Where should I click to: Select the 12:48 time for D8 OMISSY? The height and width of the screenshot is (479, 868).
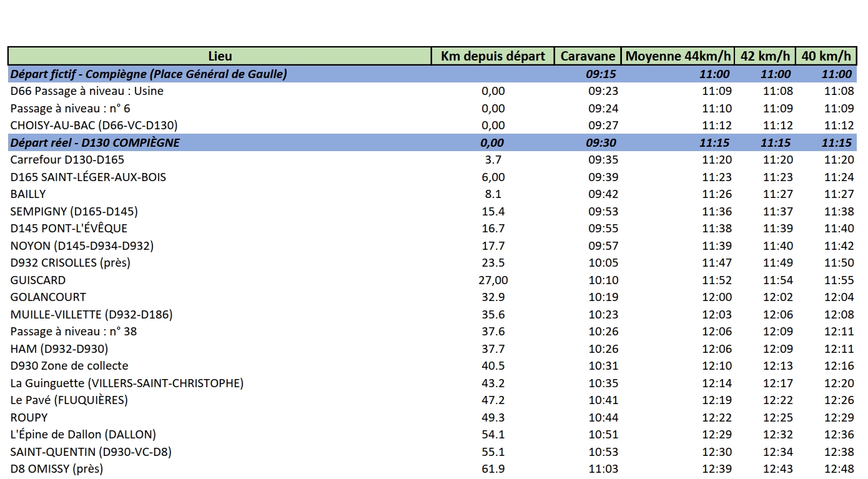[839, 468]
